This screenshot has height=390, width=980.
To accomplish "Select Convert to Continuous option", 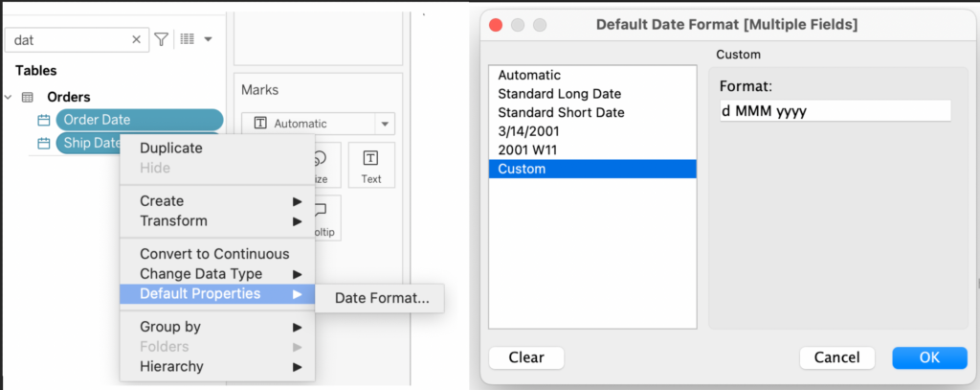I will pos(214,254).
